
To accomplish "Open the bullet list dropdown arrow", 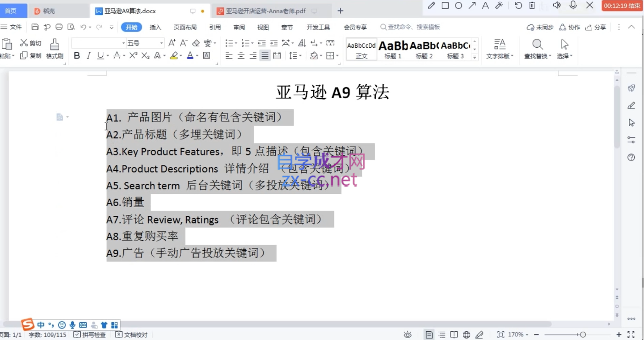I will coord(236,43).
